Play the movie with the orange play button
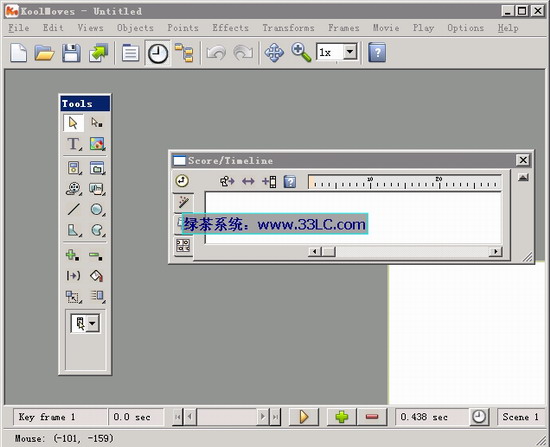The image size is (550, 447). pos(304,417)
